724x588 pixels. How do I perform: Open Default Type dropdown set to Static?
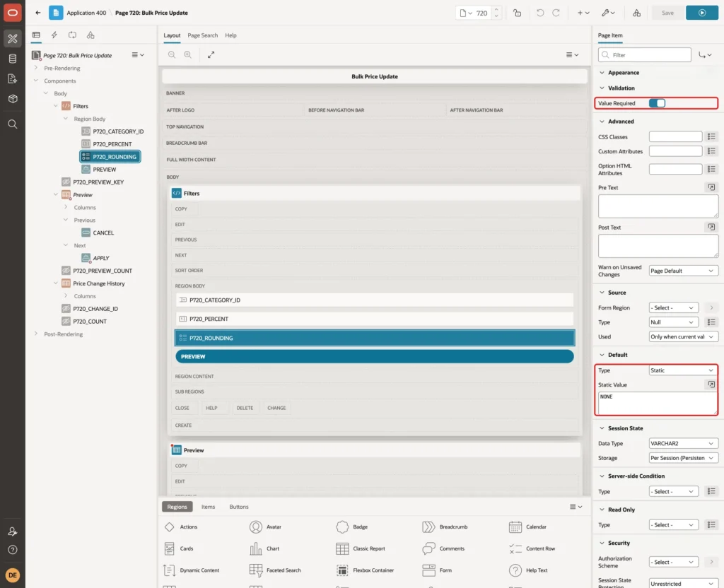click(x=682, y=370)
